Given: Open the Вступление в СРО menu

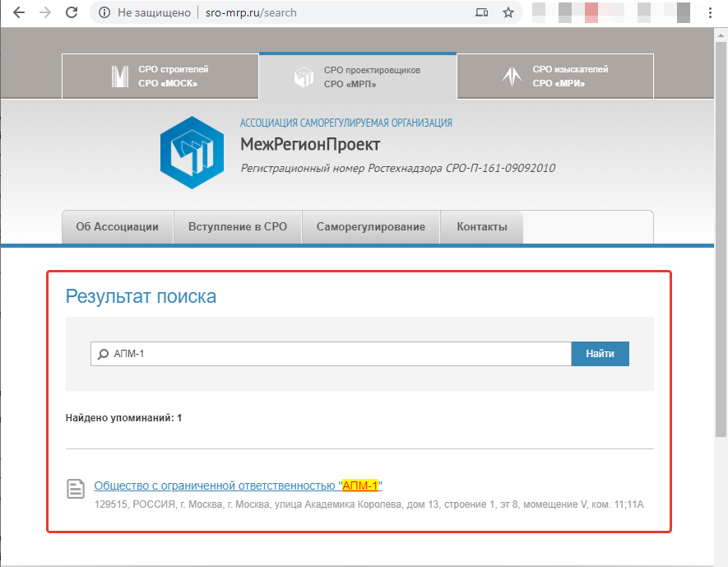Looking at the screenshot, I should 238,227.
